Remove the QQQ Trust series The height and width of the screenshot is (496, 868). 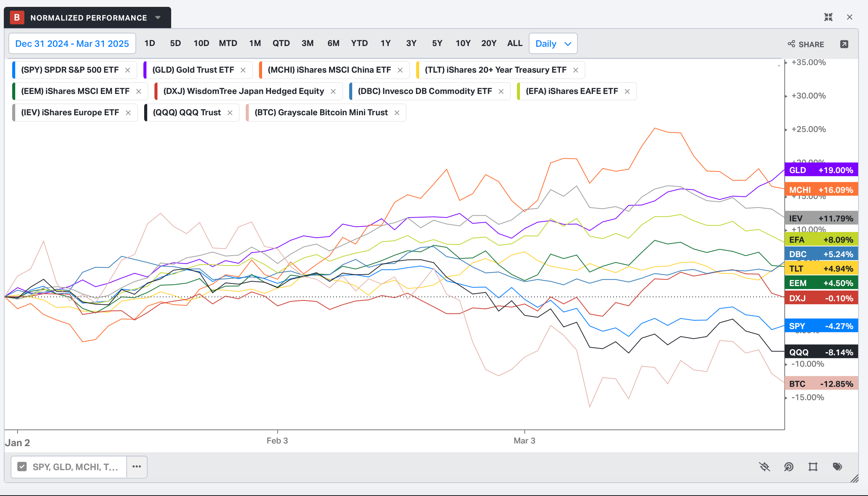pos(230,113)
